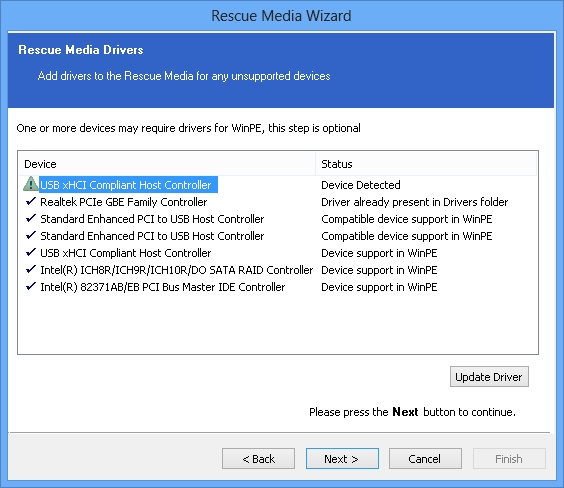Select the highlighted USB xHCI Compliant Host Controller row

tap(128, 185)
